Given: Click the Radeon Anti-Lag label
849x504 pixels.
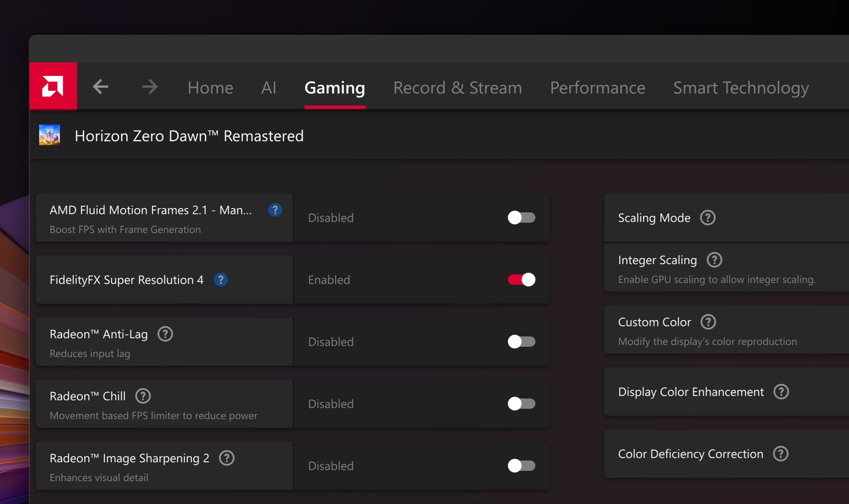Looking at the screenshot, I should pos(99,334).
